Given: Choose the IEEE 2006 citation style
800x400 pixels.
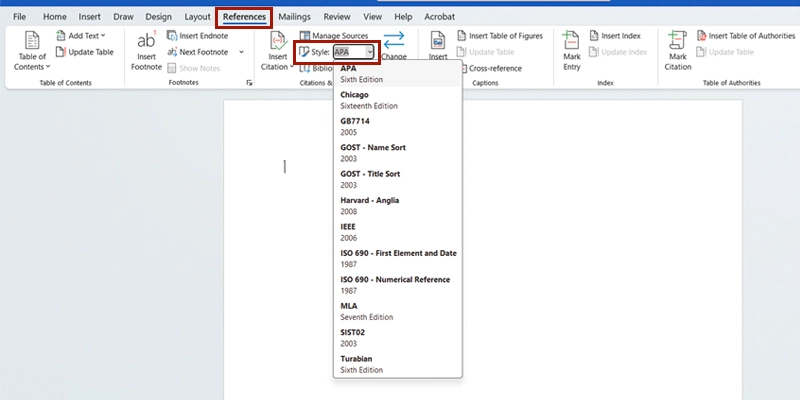Looking at the screenshot, I should tap(355, 232).
